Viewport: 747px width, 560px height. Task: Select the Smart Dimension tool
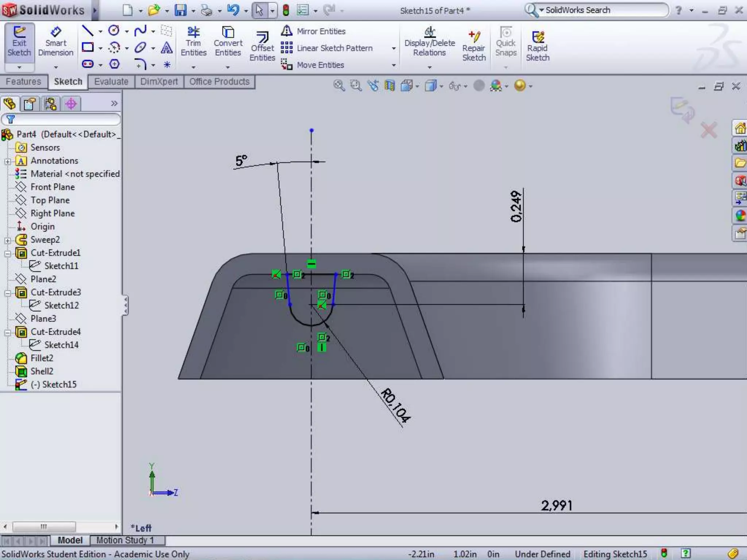tap(55, 42)
